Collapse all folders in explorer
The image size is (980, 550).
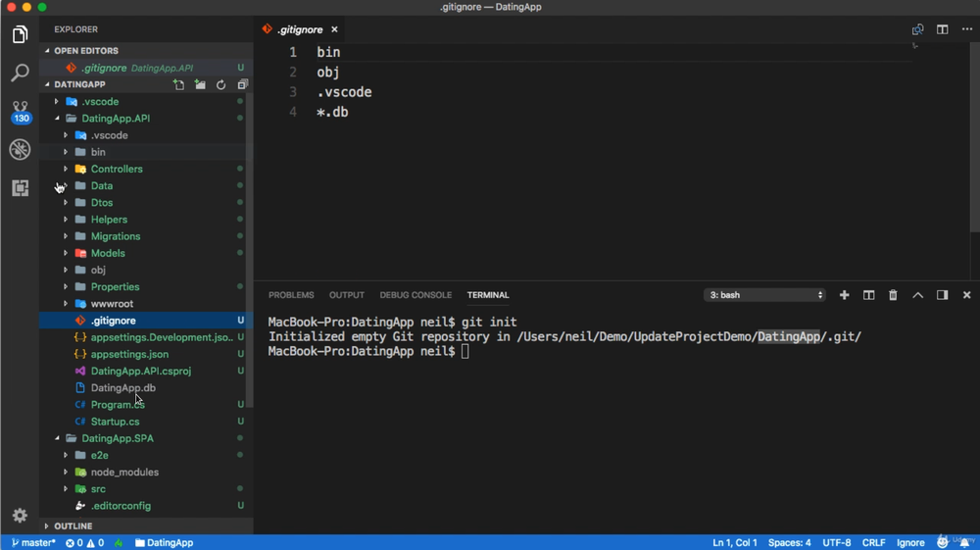(x=242, y=84)
